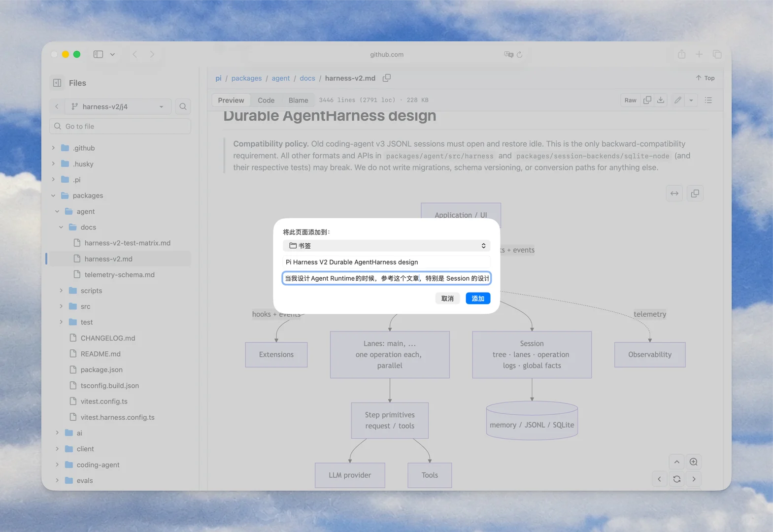Click the 添加 add button
Viewport: 773px width, 532px height.
478,299
